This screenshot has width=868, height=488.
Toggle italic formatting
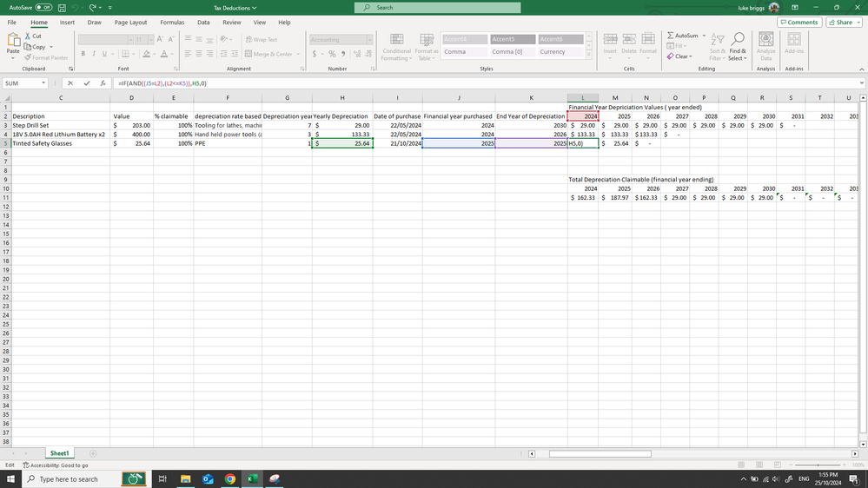94,54
